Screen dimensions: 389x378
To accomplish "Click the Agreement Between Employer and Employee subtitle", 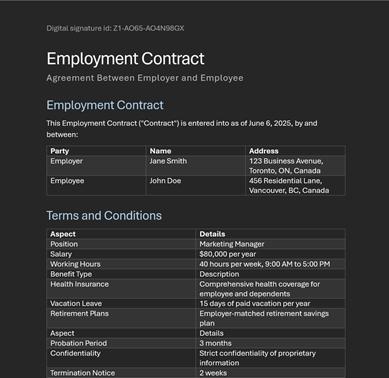I will pyautogui.click(x=145, y=78).
